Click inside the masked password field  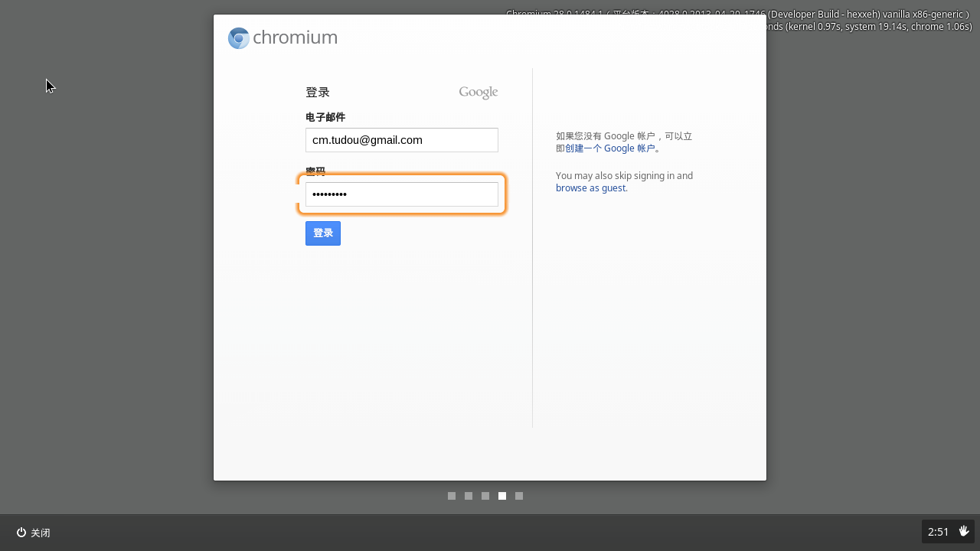coord(402,194)
